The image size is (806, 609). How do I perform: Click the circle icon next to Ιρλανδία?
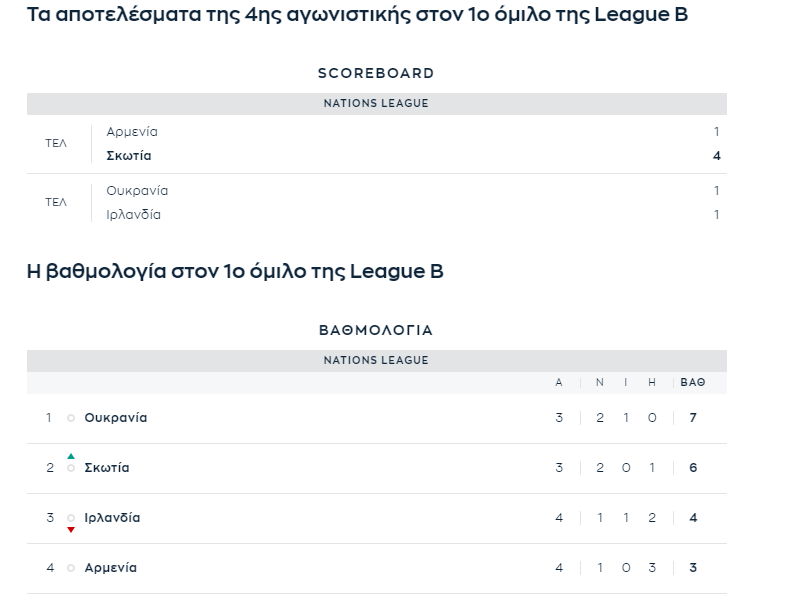tap(71, 518)
